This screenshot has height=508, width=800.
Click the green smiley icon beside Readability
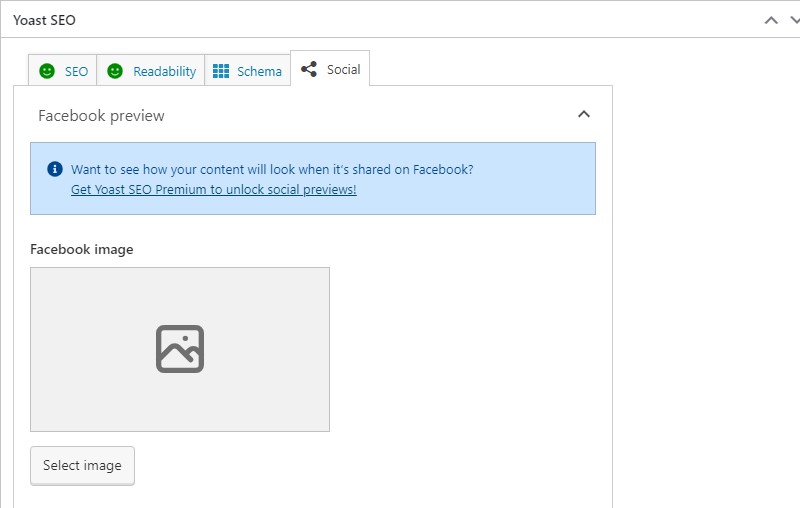pyautogui.click(x=115, y=71)
